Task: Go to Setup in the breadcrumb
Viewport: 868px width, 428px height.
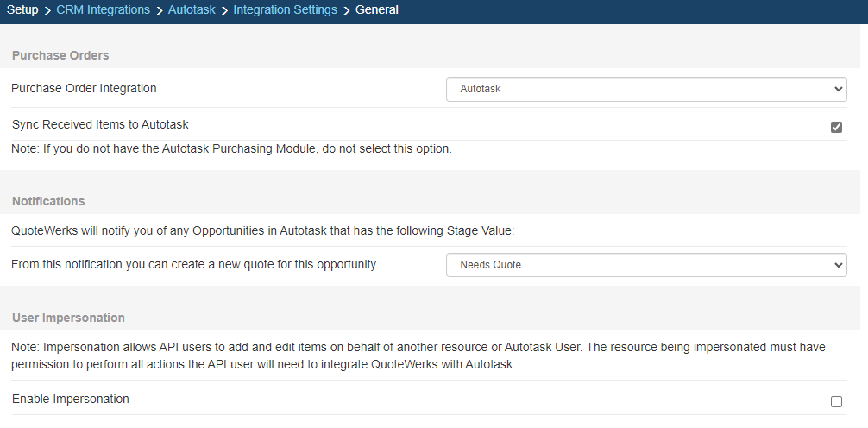Action: pyautogui.click(x=22, y=10)
